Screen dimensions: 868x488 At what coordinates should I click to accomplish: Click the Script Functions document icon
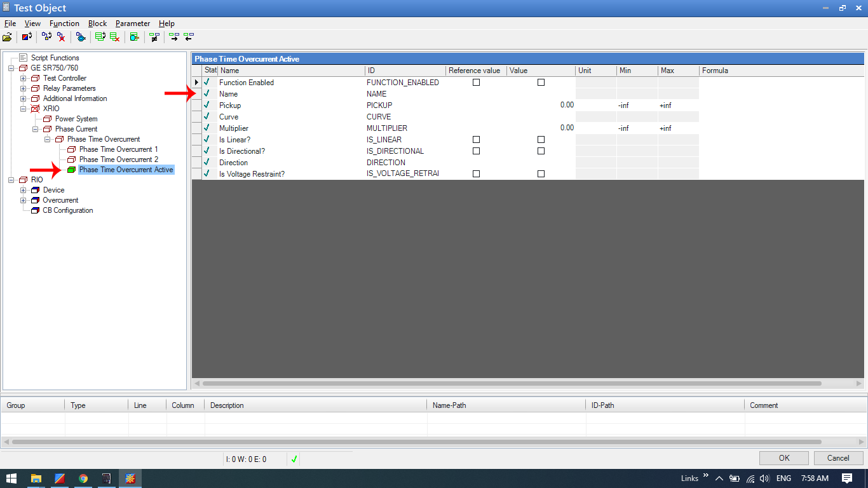click(24, 58)
